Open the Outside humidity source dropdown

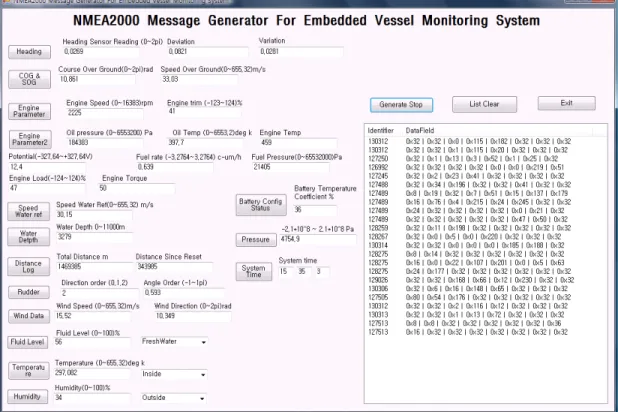[174, 398]
